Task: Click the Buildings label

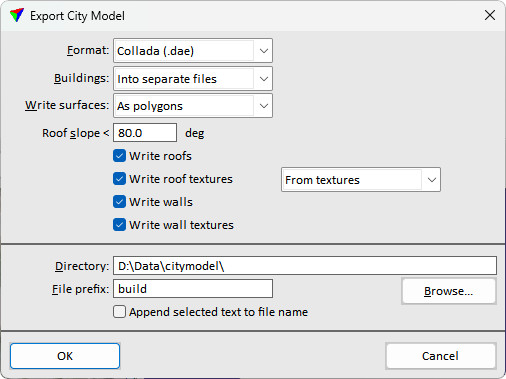Action: click(82, 78)
